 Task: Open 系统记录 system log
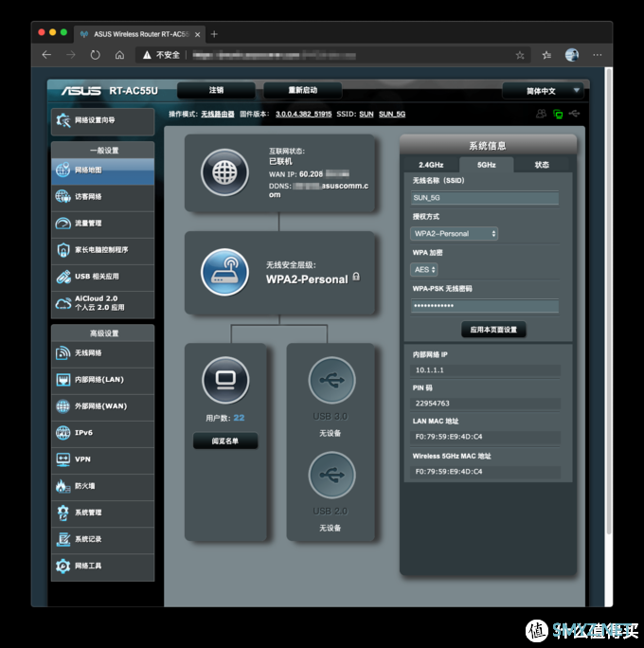pos(103,539)
